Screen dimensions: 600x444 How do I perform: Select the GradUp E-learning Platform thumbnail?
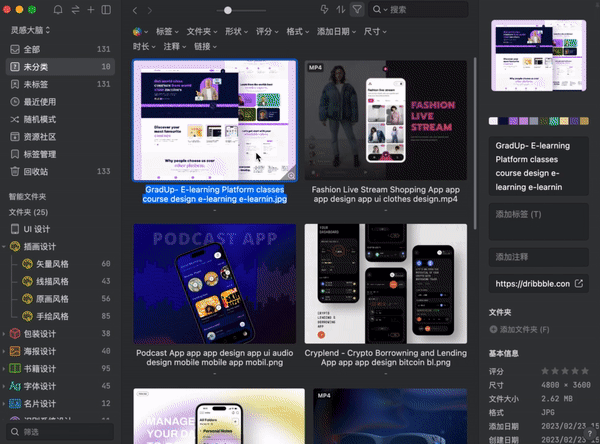pyautogui.click(x=215, y=120)
